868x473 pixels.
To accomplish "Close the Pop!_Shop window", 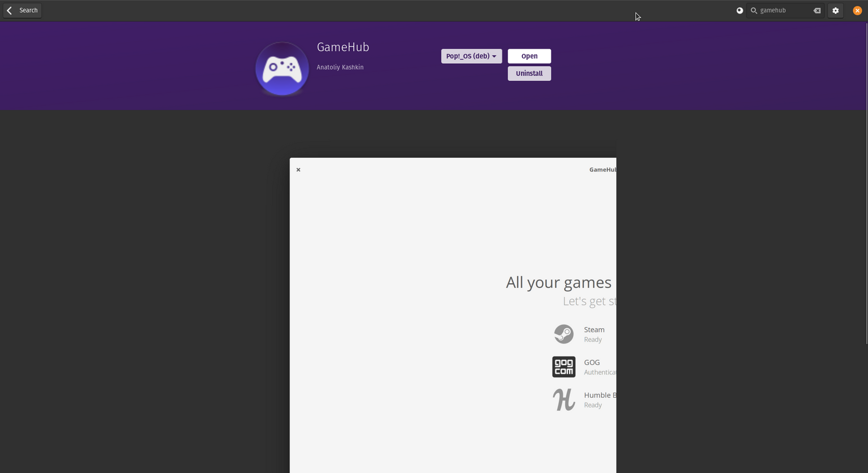I will (857, 10).
